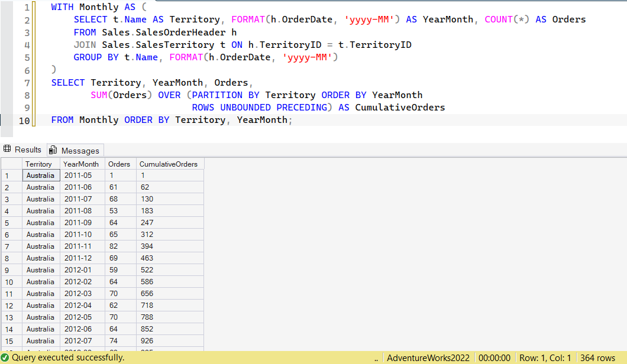Click the CumulativeOrders cell 394

pos(170,246)
